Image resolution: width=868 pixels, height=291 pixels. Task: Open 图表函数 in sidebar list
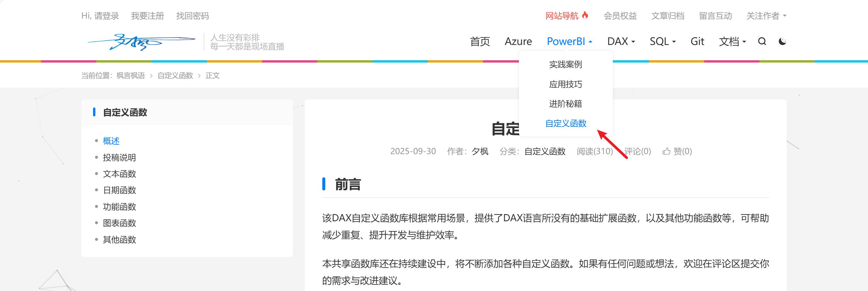coord(119,223)
